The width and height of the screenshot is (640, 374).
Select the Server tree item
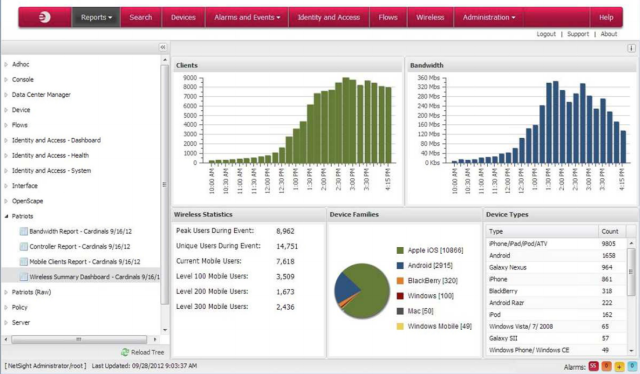point(21,323)
